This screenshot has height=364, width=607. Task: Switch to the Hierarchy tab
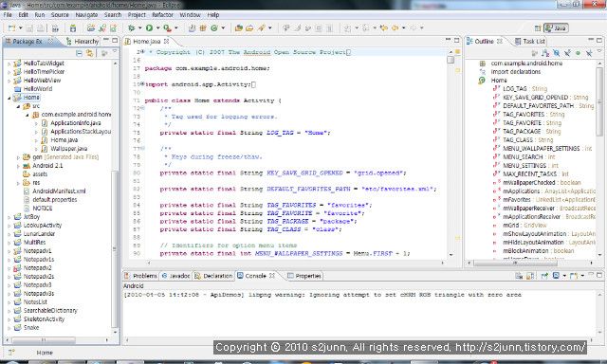click(83, 41)
